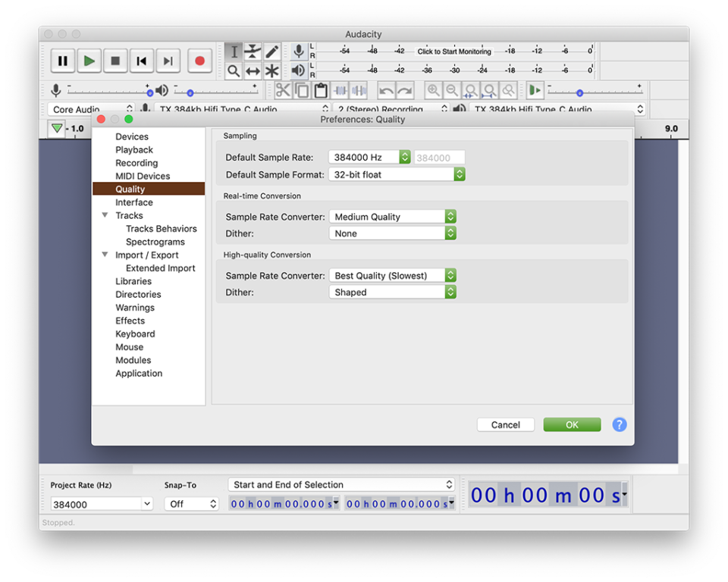Select Modules preferences category
The height and width of the screenshot is (582, 728).
(133, 360)
